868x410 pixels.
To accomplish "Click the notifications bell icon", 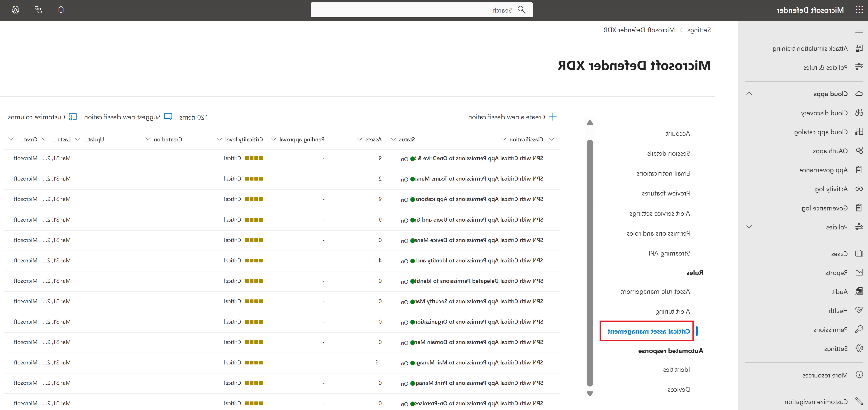I will tap(61, 10).
